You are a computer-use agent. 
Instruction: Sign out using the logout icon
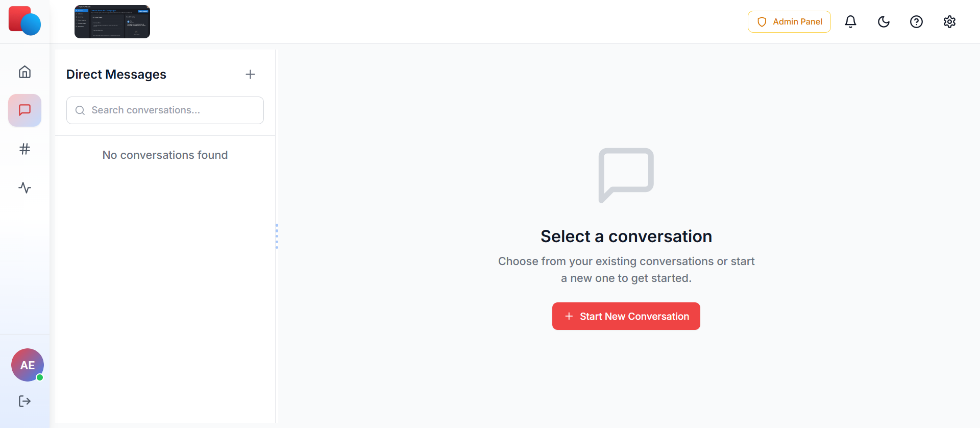[x=24, y=401]
